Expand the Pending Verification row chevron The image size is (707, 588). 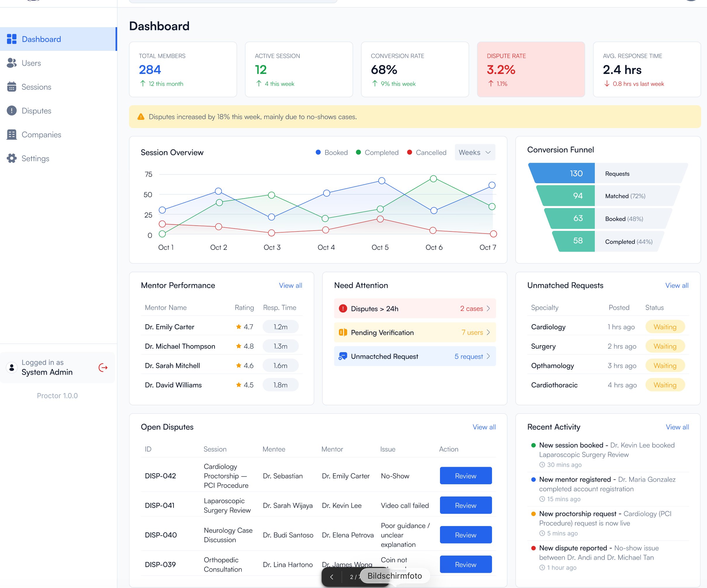click(x=488, y=332)
